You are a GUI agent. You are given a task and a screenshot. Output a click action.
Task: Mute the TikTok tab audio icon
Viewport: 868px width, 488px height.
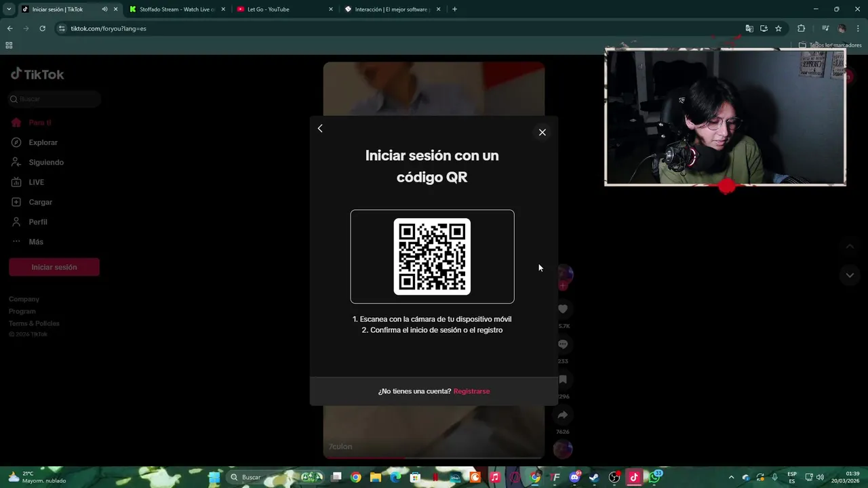point(104,9)
